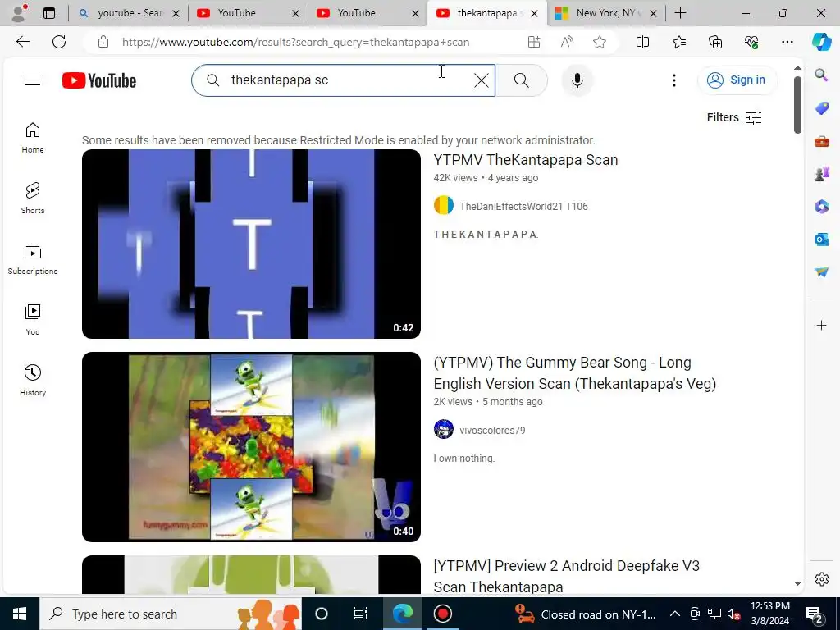Click TheDaniEffectsWorld21 channel avatar
840x630 pixels.
[444, 206]
